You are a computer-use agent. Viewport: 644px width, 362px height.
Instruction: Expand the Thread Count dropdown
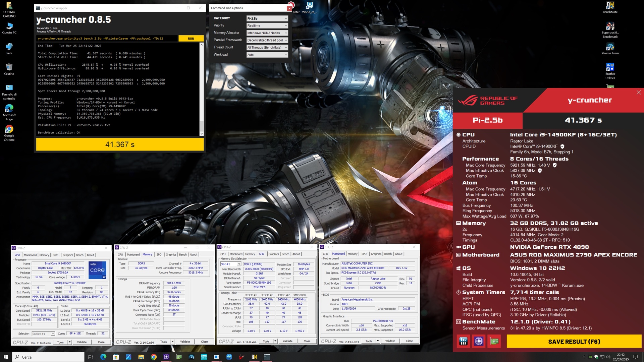click(267, 48)
